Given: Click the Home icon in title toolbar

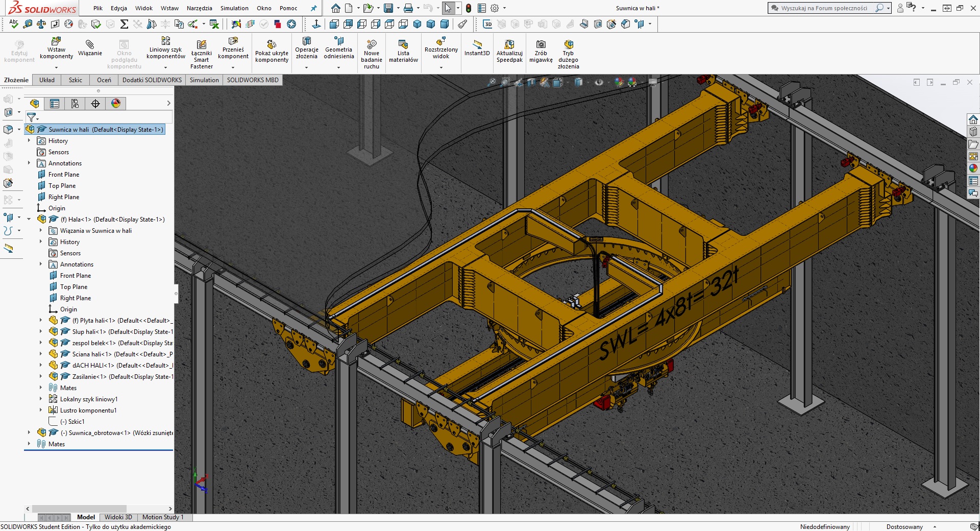Looking at the screenshot, I should tap(336, 8).
